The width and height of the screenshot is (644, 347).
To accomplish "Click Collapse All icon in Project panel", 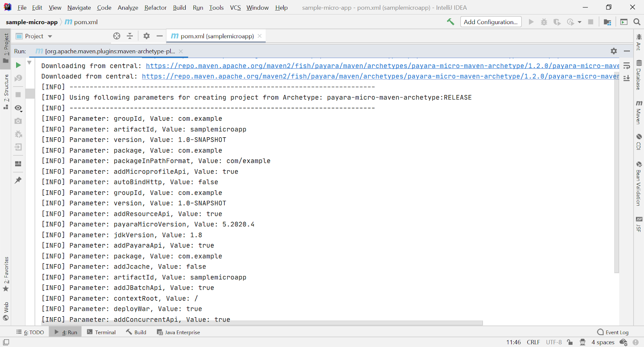I will [x=130, y=36].
